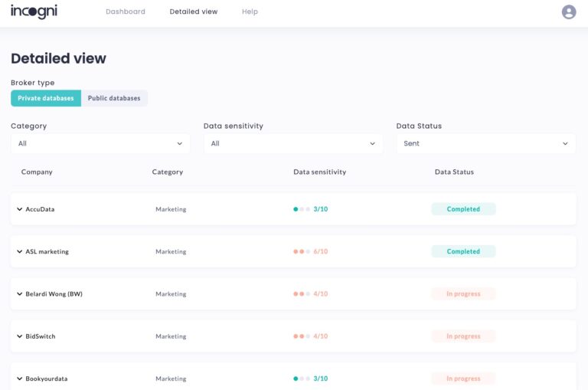The height and width of the screenshot is (390, 588).
Task: Expand the Belardi Wong (BW) row
Action: 20,294
